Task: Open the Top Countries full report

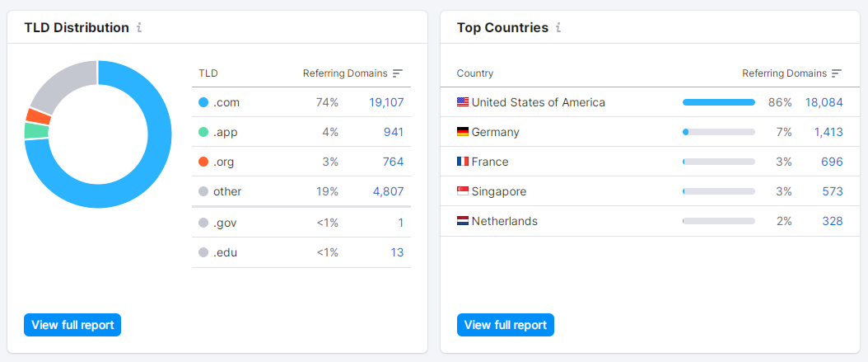Action: coord(506,325)
